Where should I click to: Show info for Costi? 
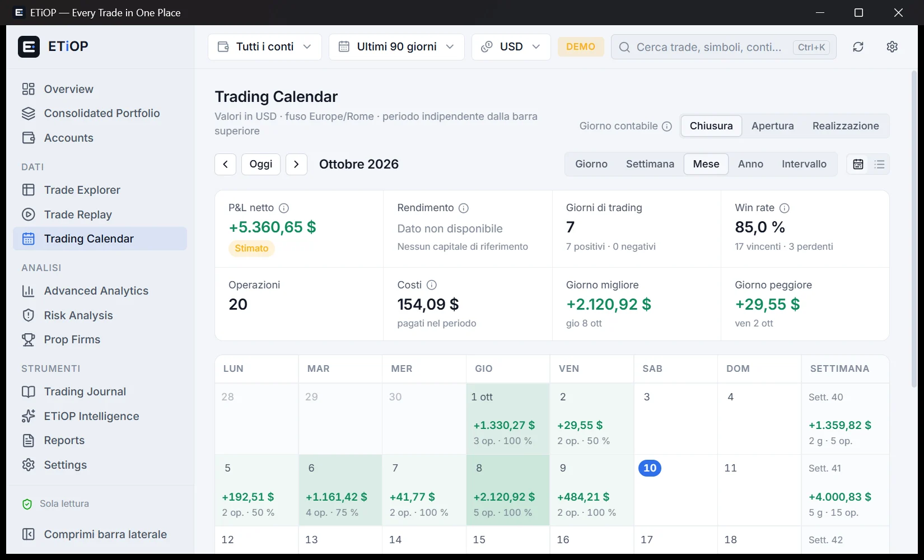pyautogui.click(x=432, y=285)
